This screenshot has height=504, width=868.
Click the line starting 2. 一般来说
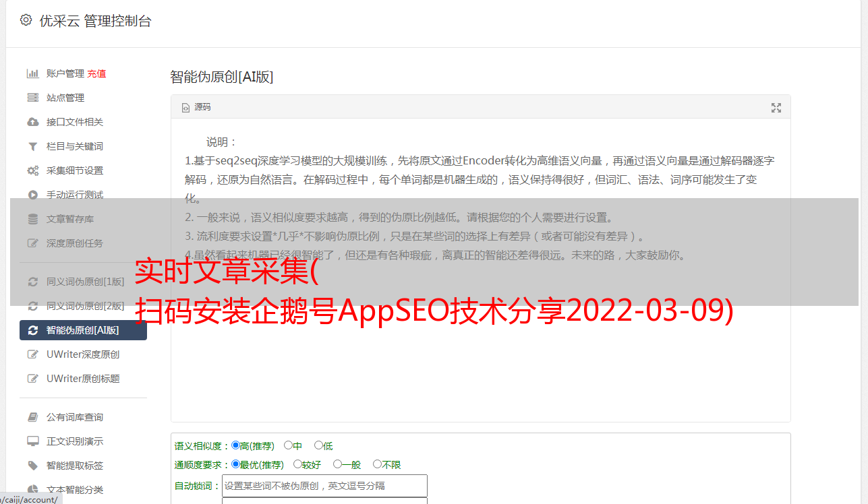pyautogui.click(x=399, y=218)
